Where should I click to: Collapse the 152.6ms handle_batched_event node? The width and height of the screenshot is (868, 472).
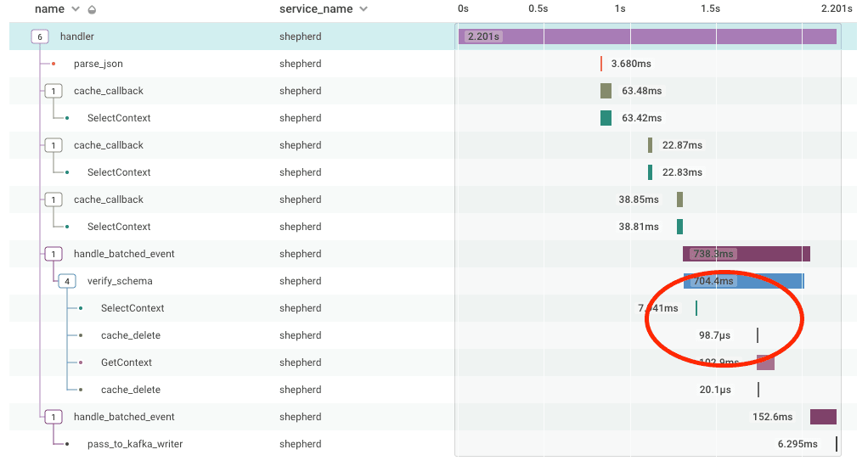point(54,417)
